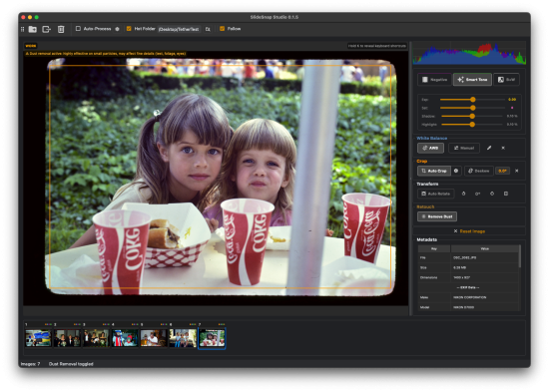Image resolution: width=549 pixels, height=392 pixels.
Task: Click the AWB white balance button
Action: [x=430, y=148]
